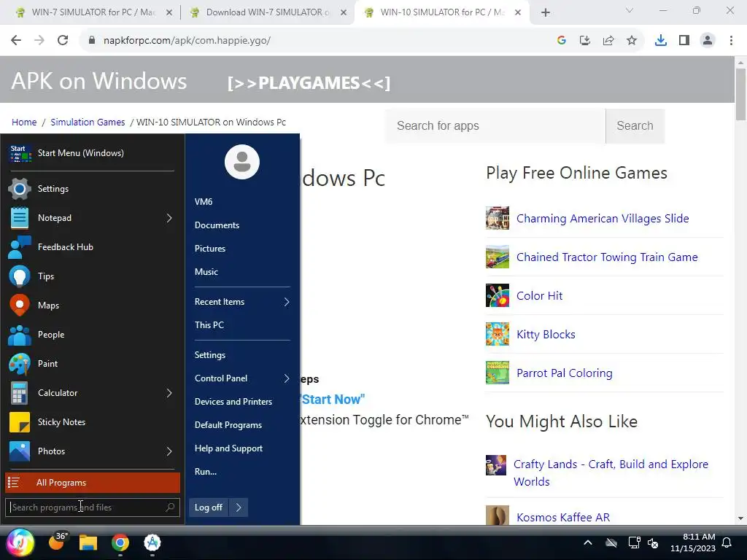
Task: Open Feedback Hub icon
Action: tap(20, 247)
